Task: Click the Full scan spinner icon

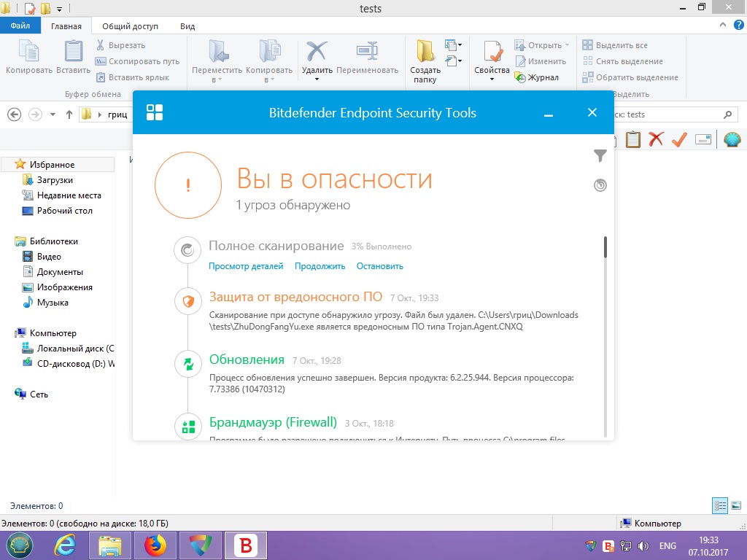Action: [x=187, y=250]
